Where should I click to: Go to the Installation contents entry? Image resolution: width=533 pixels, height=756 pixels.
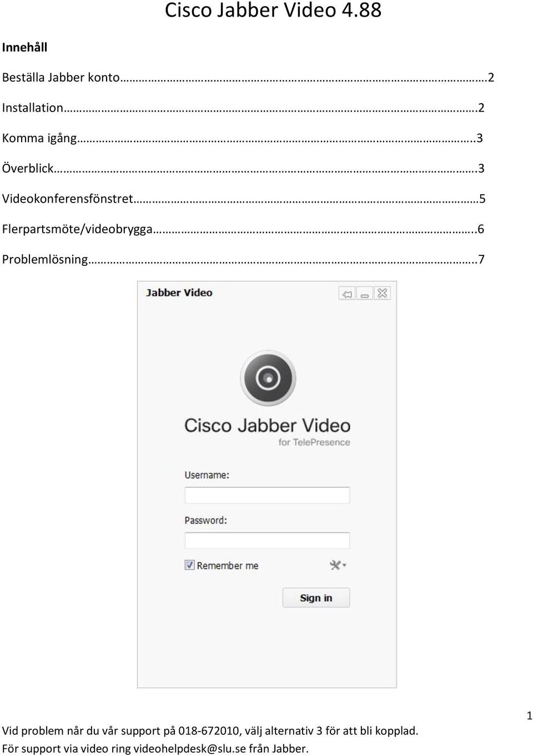pos(243,108)
